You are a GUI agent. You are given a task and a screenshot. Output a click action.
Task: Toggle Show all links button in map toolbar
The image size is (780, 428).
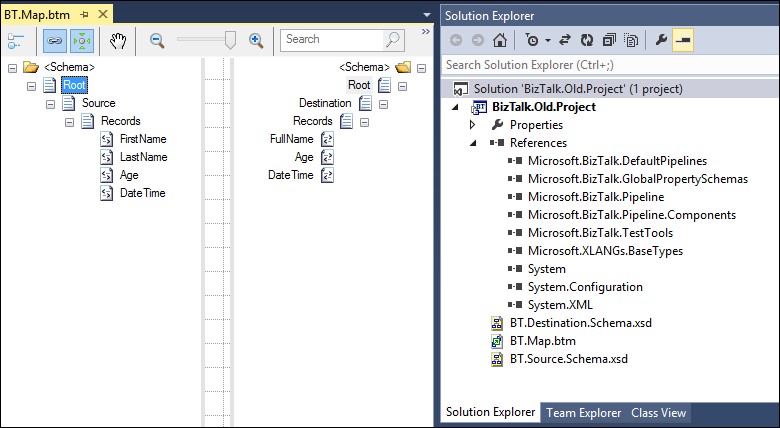coord(54,41)
